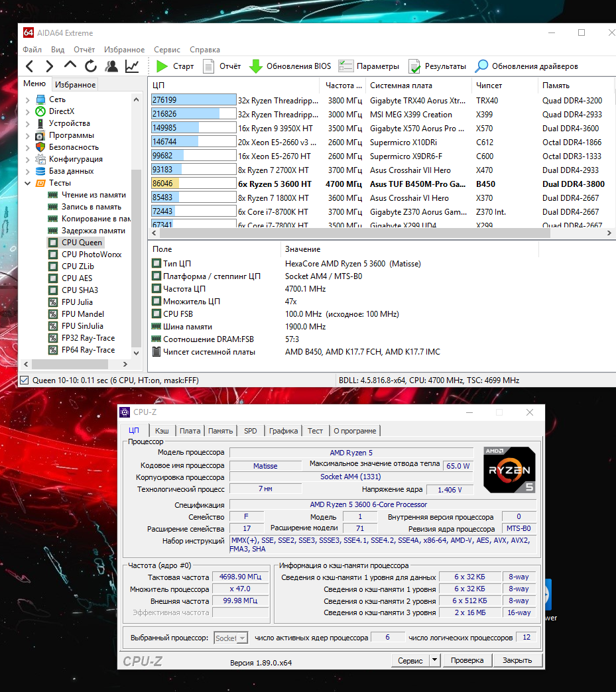Image resolution: width=616 pixels, height=692 pixels.
Task: Switch to SPD tab in CPU-Z
Action: tap(251, 431)
